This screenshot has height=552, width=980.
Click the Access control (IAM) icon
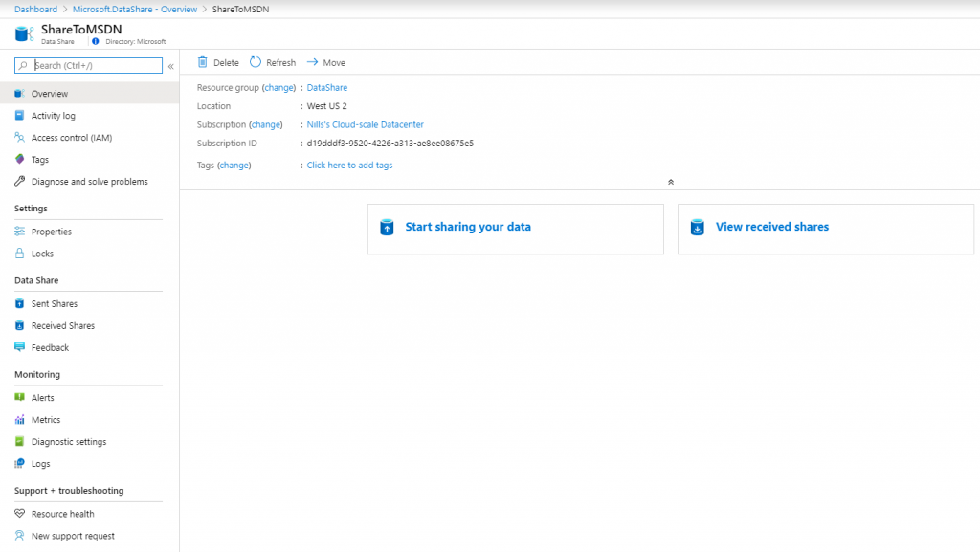click(x=19, y=138)
